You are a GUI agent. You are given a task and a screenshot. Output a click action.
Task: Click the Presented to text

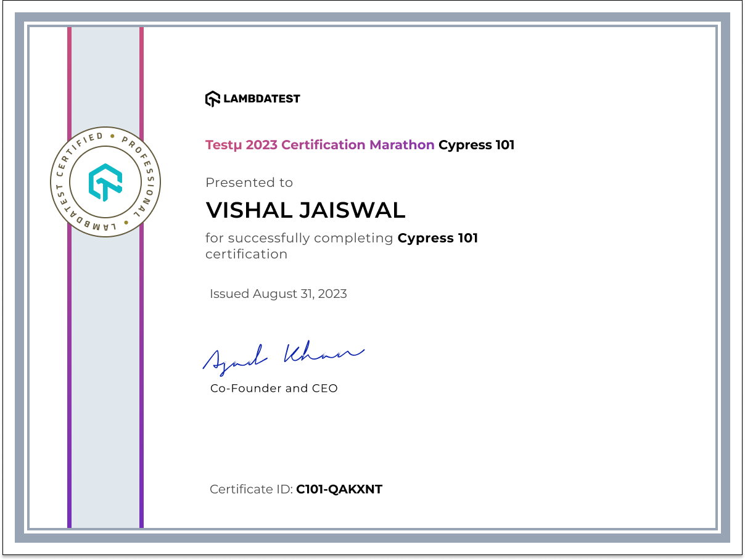tap(249, 183)
